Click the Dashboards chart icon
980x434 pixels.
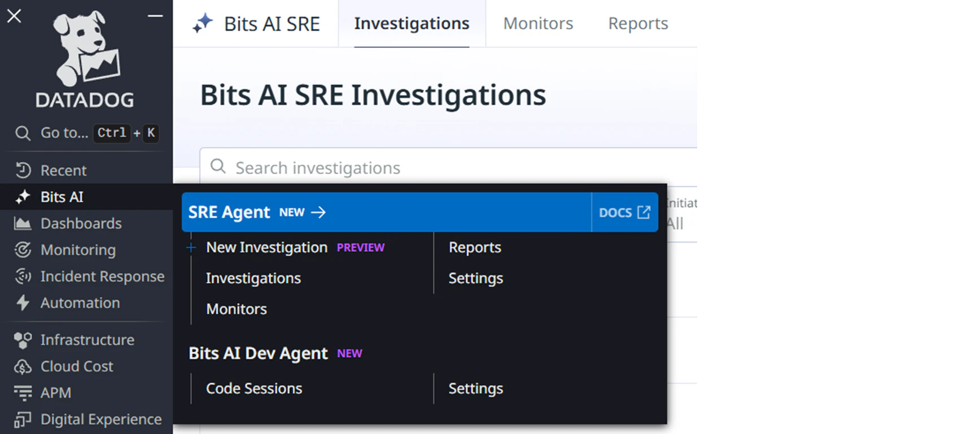(23, 223)
